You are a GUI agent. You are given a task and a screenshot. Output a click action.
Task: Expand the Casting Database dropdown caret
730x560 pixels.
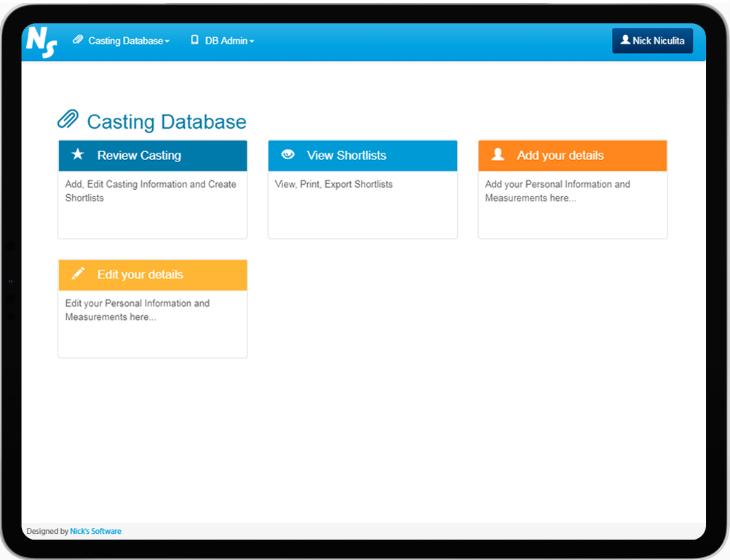click(x=167, y=41)
